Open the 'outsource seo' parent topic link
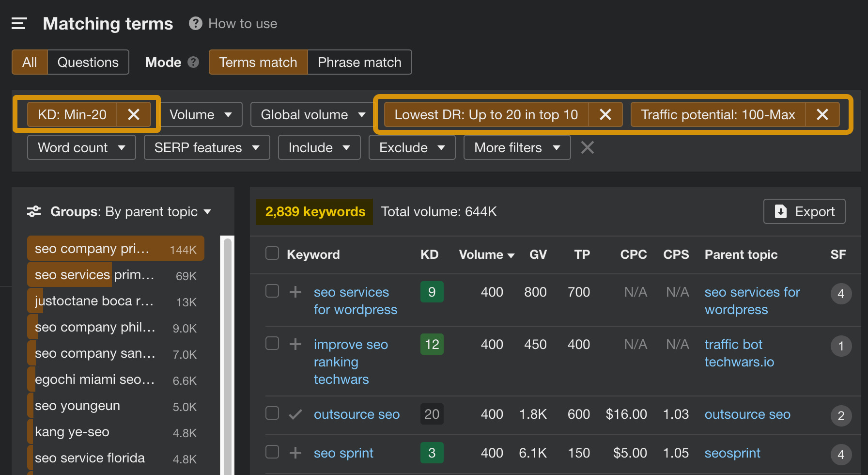The image size is (868, 475). pyautogui.click(x=747, y=414)
